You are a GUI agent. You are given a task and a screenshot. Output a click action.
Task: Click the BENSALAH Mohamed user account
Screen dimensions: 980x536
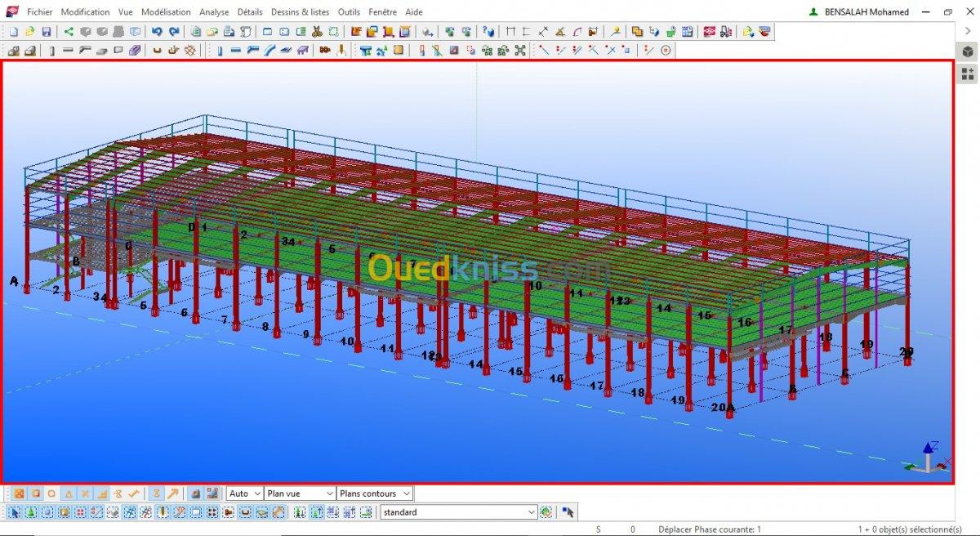tap(858, 12)
